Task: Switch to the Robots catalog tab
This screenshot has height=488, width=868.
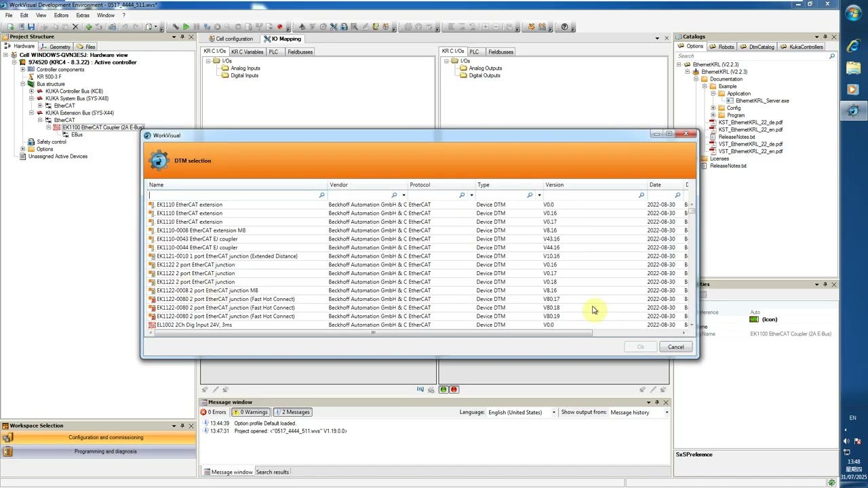Action: click(x=722, y=47)
